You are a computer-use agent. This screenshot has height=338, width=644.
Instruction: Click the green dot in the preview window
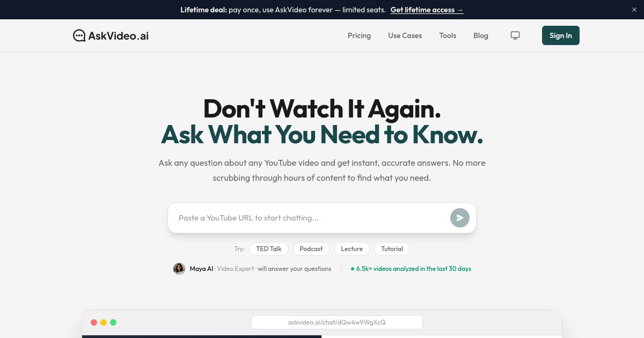(x=113, y=322)
